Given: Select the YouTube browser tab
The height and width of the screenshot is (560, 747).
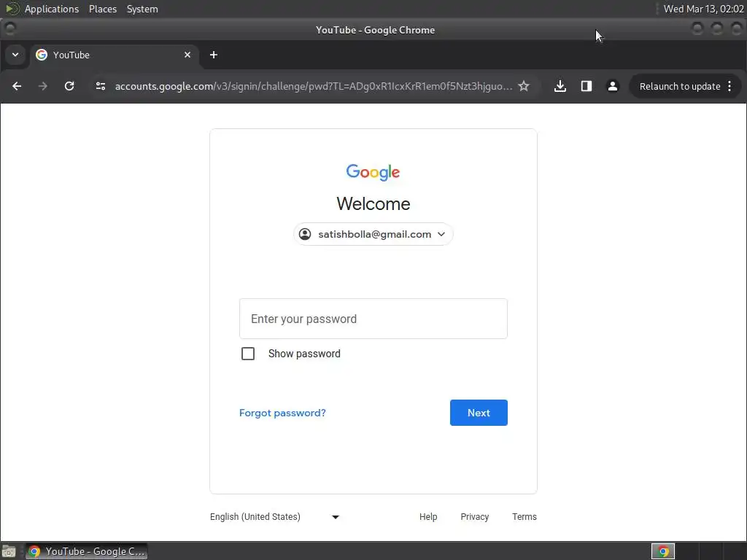Looking at the screenshot, I should click(113, 55).
